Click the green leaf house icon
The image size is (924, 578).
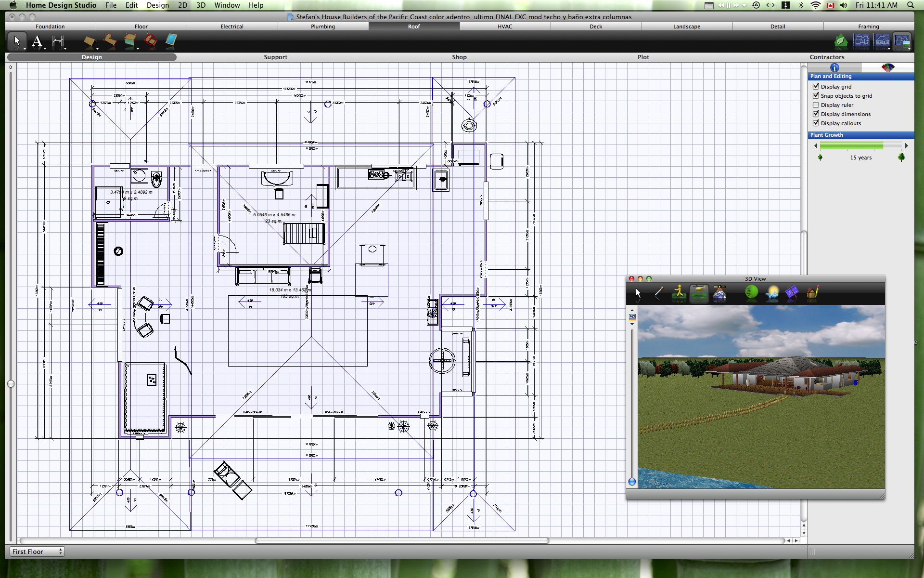point(841,41)
